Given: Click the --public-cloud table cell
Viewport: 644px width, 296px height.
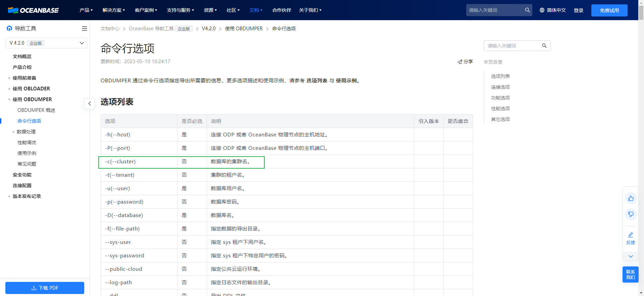Looking at the screenshot, I should point(139,269).
